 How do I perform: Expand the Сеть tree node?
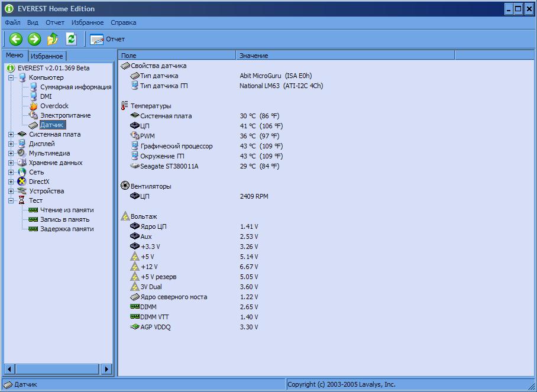[x=11, y=172]
